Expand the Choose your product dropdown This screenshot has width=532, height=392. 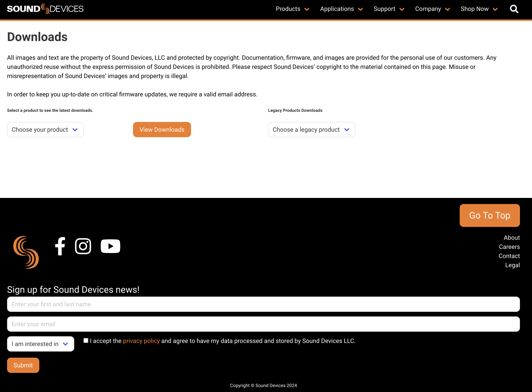coord(45,129)
